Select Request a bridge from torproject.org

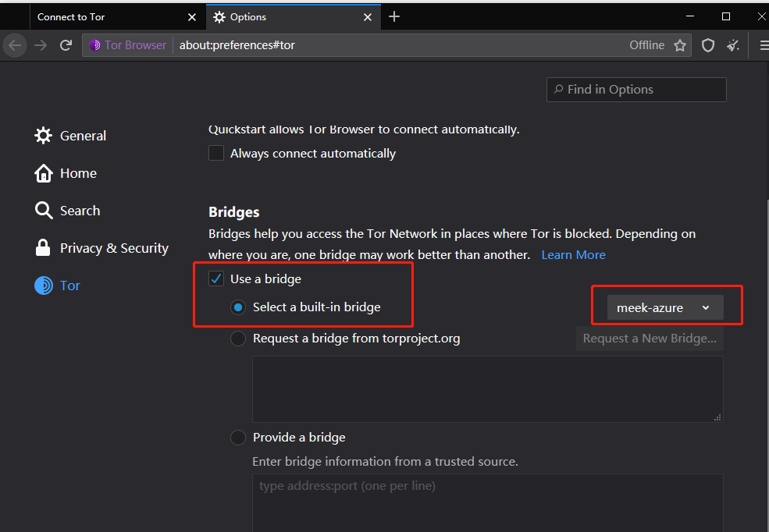click(238, 339)
